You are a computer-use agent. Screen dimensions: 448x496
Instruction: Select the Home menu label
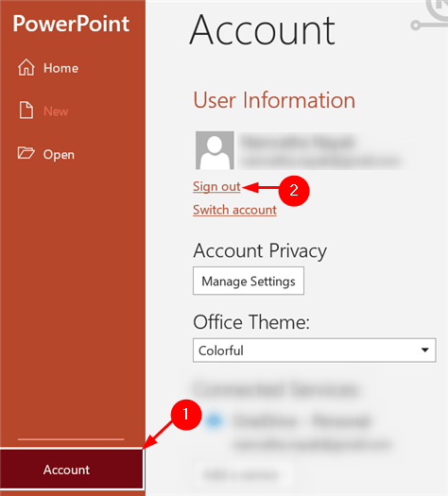60,68
